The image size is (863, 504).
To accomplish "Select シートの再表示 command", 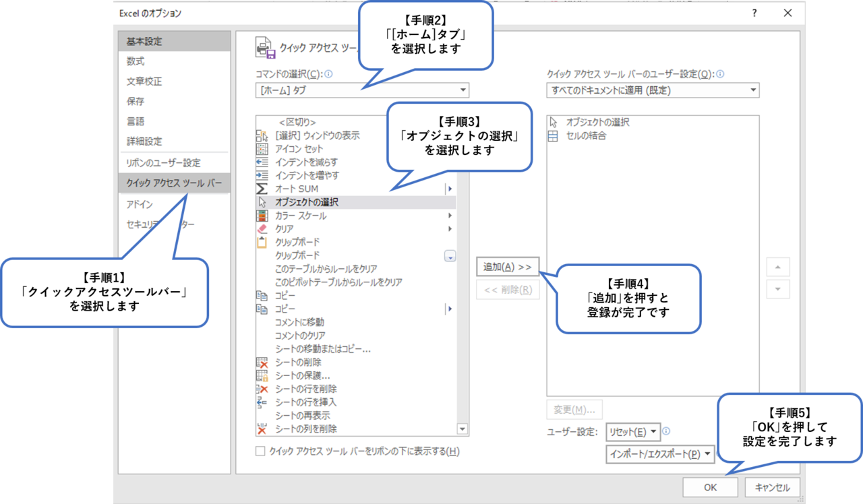I will pyautogui.click(x=303, y=416).
